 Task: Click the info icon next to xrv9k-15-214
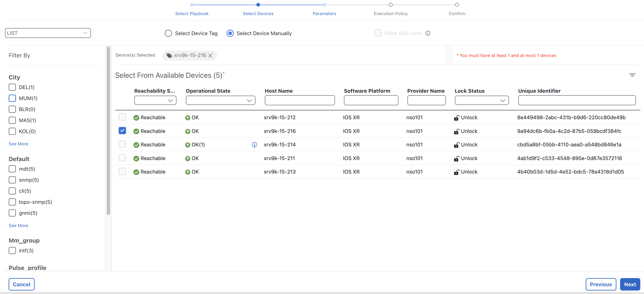coord(254,144)
